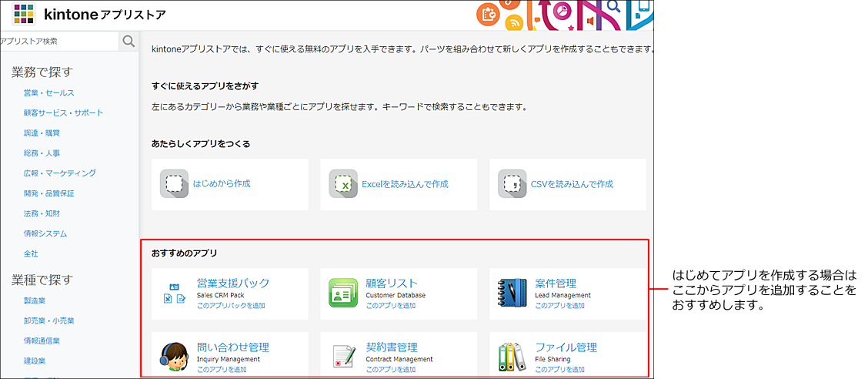The image size is (868, 379).
Task: Click the kintone アプリストア header title
Action: point(105,15)
